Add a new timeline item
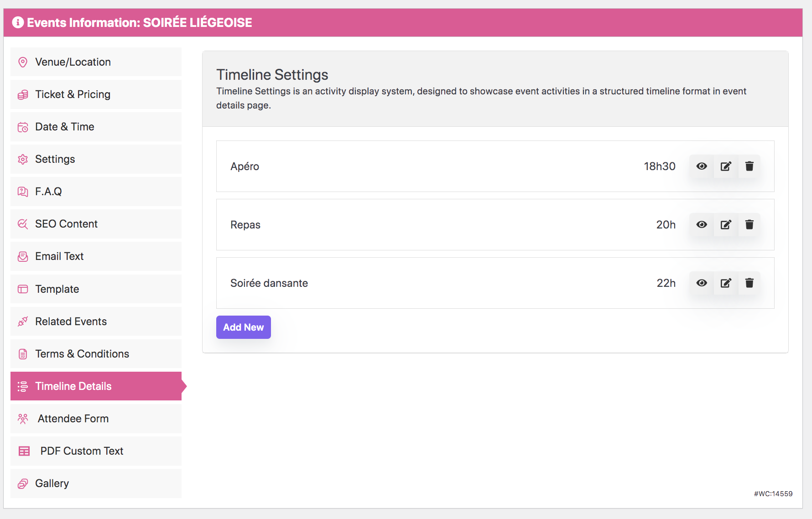 coord(243,327)
